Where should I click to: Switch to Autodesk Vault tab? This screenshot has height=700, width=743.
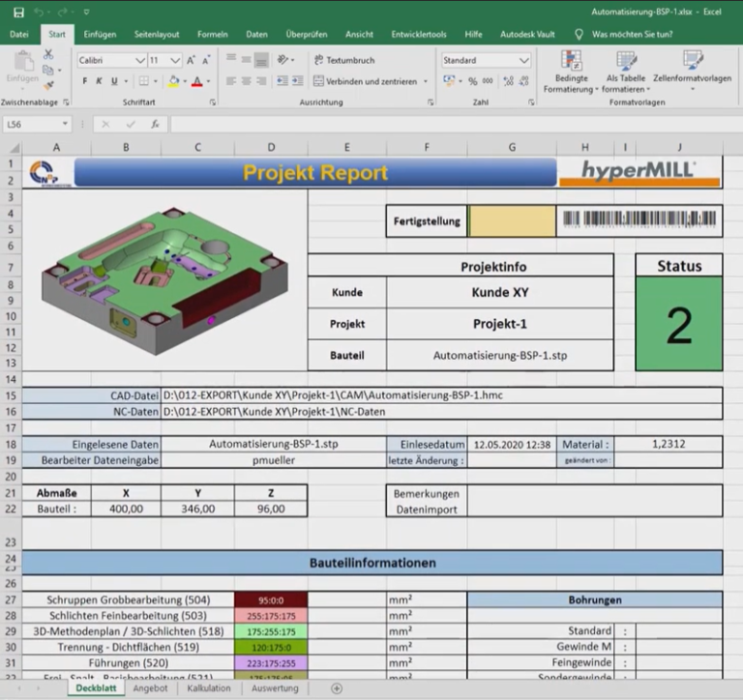[x=527, y=34]
